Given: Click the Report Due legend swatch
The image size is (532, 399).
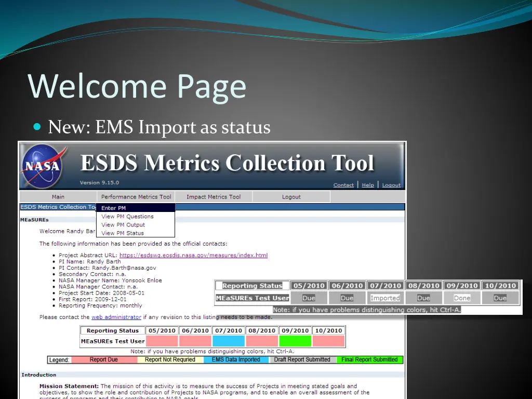Looking at the screenshot, I should 104,360.
